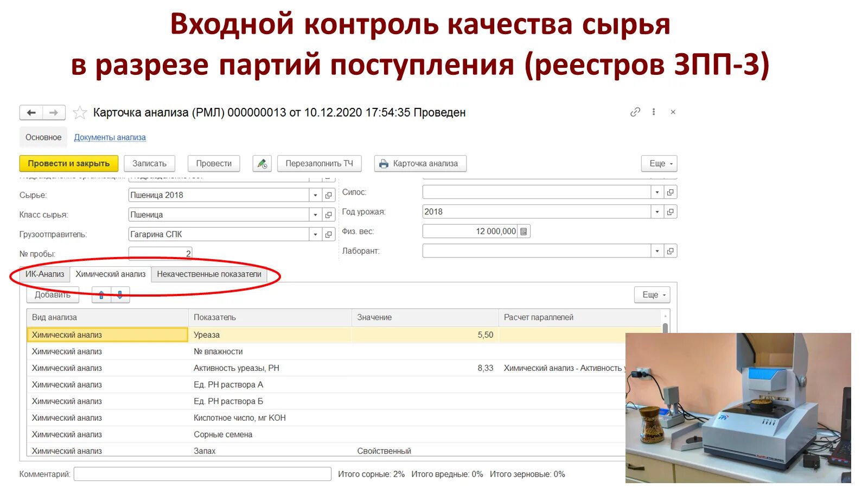
Task: Click the Провести button
Action: point(214,163)
